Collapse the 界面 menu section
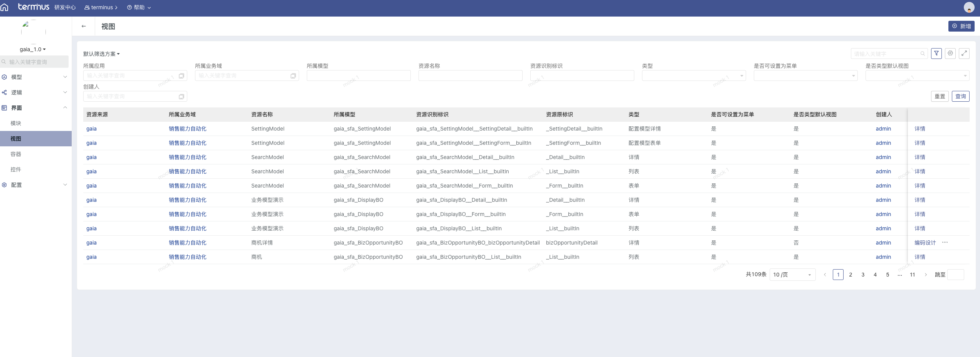This screenshot has width=980, height=357. pyautogui.click(x=36, y=108)
